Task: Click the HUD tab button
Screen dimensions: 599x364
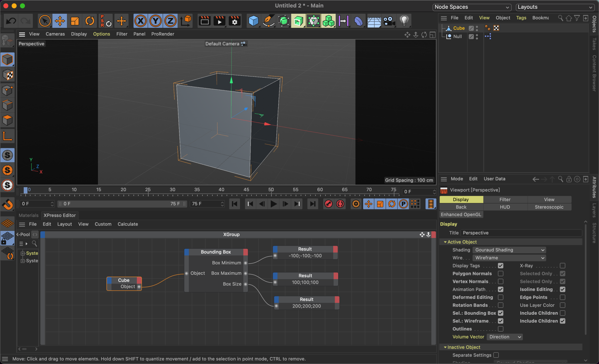Action: click(505, 207)
